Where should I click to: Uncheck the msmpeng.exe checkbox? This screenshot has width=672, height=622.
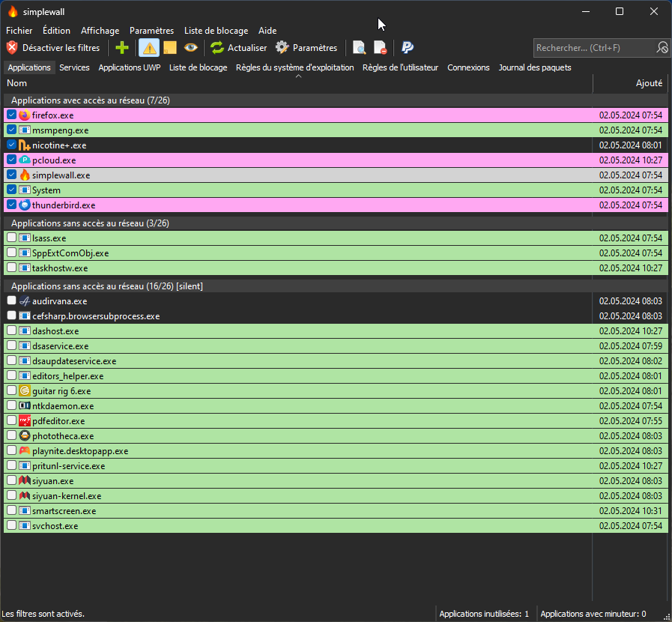click(x=11, y=130)
